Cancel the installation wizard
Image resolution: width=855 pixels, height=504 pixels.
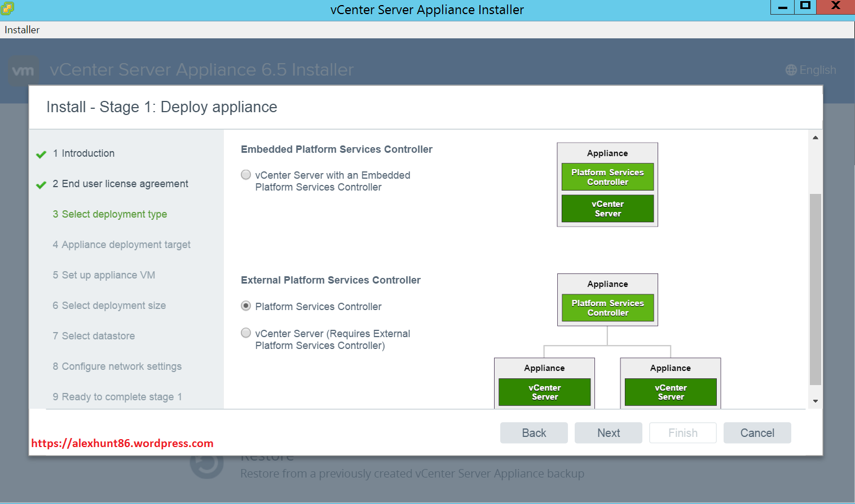point(757,433)
